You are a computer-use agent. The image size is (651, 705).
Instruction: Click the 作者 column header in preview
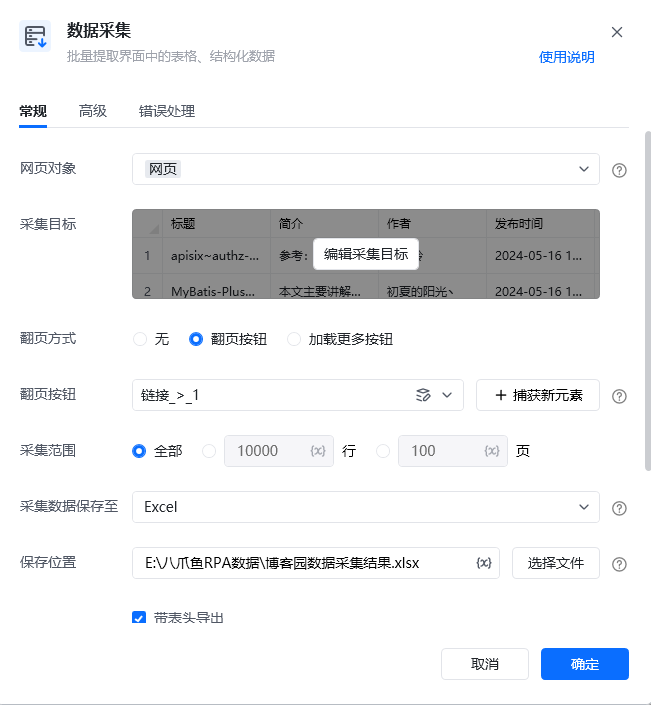click(x=432, y=223)
